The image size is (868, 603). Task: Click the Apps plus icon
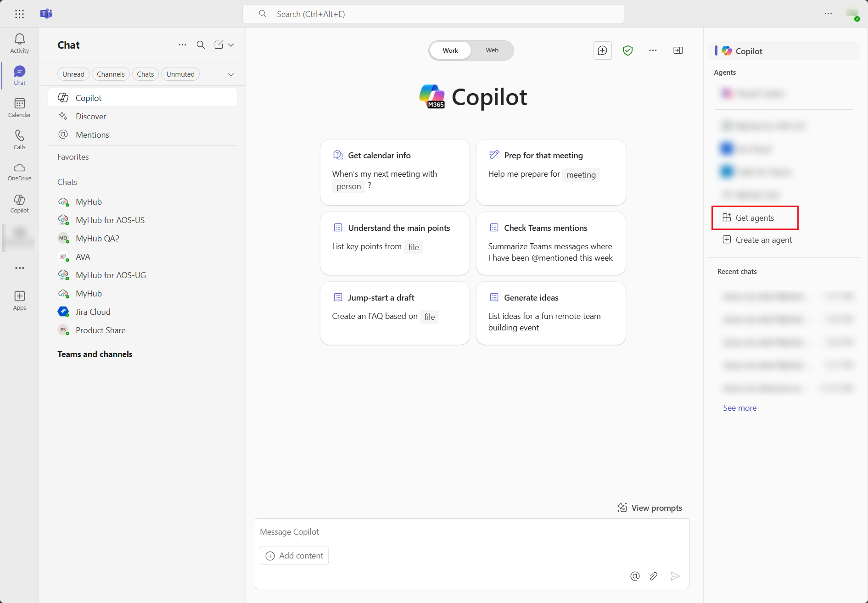19,300
